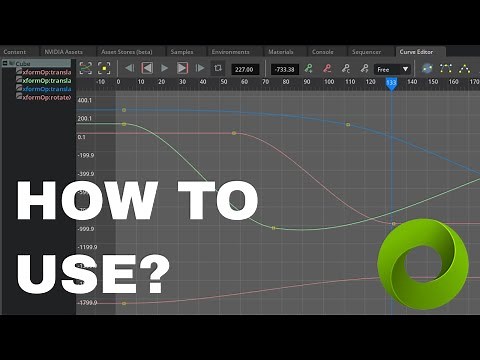Select the bottom rotate curve keyframe near -1799.9
480x360 pixels.
click(x=124, y=303)
